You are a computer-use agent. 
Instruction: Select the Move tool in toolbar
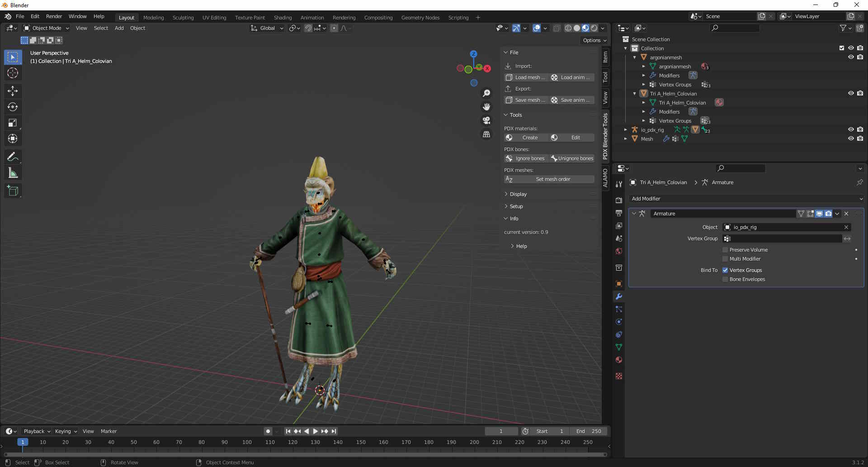point(13,91)
